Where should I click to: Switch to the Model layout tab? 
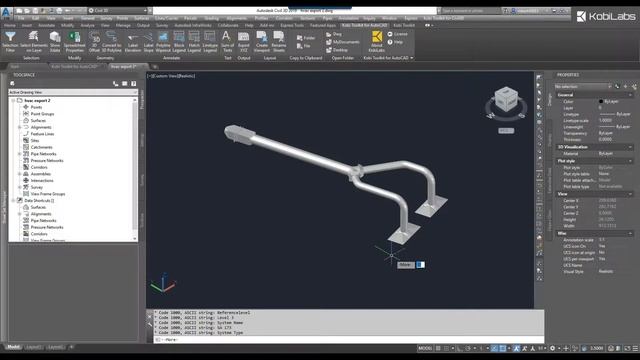13,347
